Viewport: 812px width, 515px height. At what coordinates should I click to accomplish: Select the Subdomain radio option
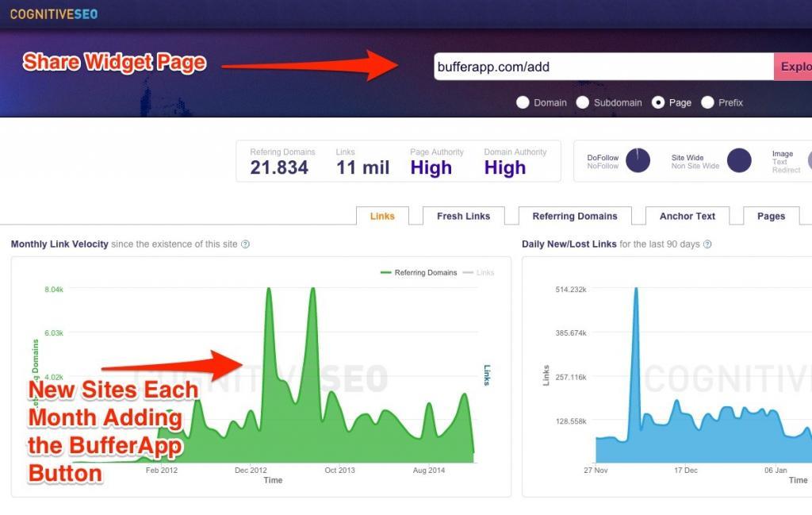(583, 102)
